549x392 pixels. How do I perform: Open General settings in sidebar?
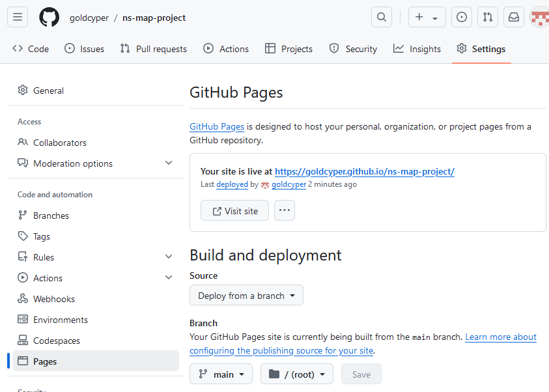click(96, 91)
